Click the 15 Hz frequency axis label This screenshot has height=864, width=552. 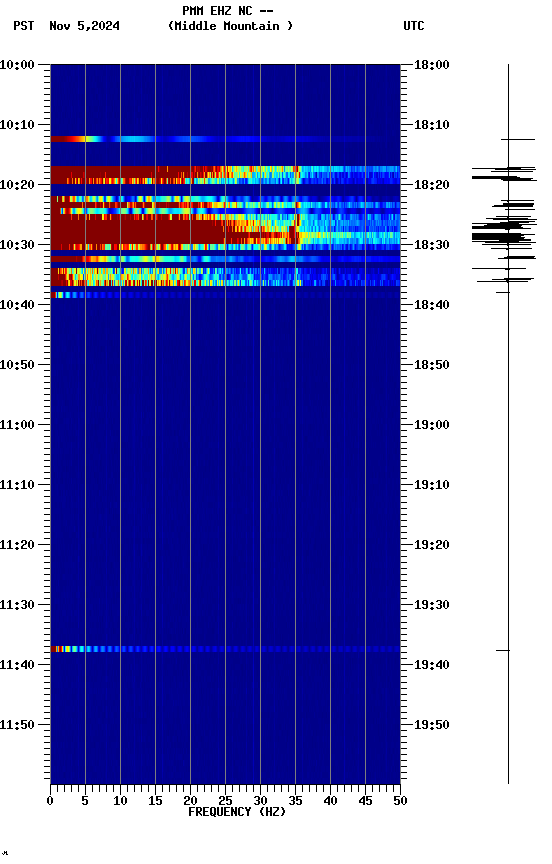pyautogui.click(x=155, y=801)
